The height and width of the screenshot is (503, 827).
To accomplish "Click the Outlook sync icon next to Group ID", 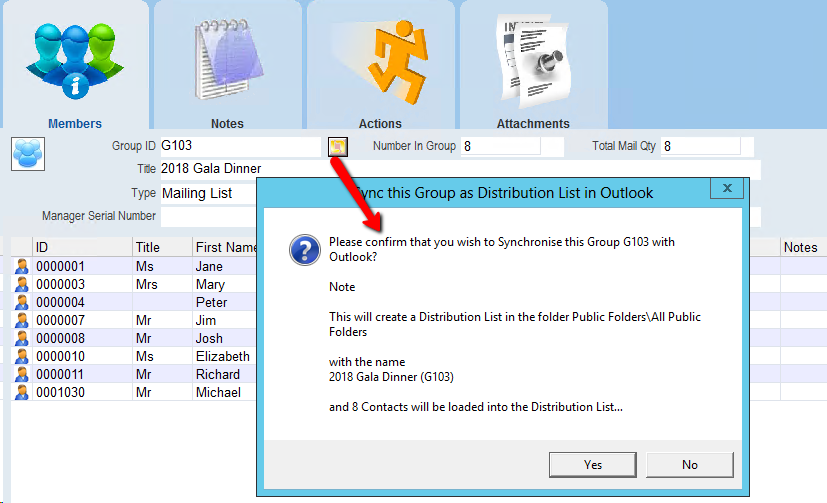I will pyautogui.click(x=339, y=147).
